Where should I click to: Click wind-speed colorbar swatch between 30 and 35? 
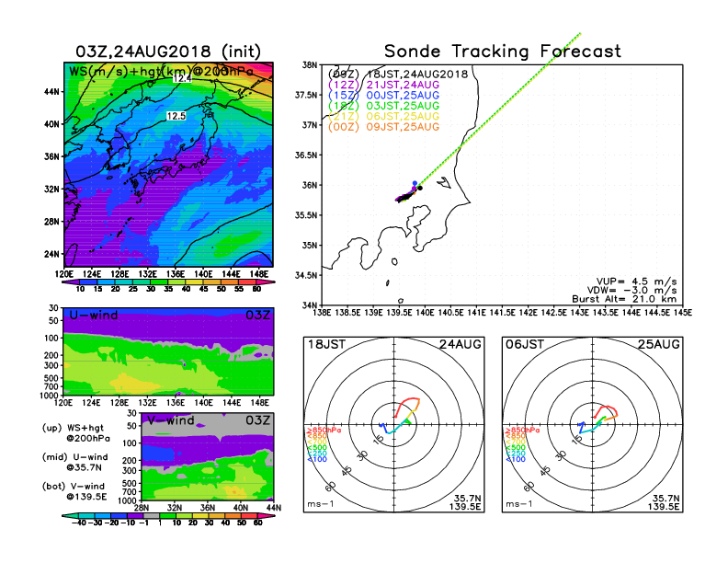(x=159, y=282)
